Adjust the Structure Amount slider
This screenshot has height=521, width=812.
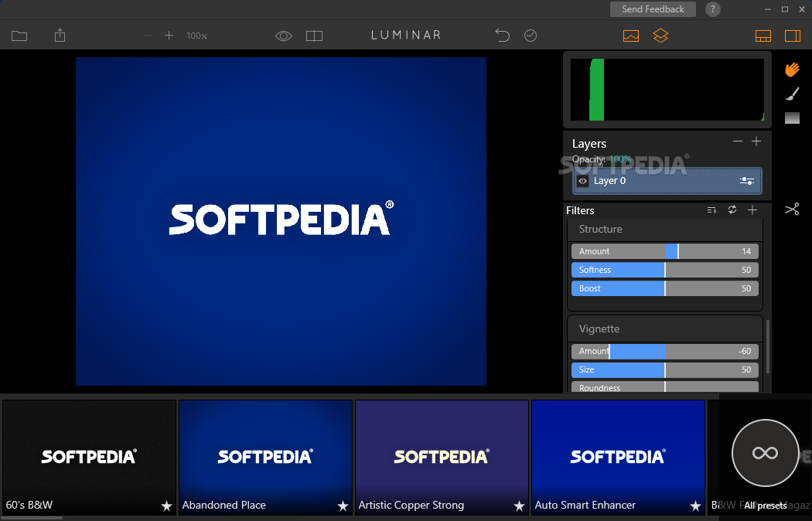665,251
